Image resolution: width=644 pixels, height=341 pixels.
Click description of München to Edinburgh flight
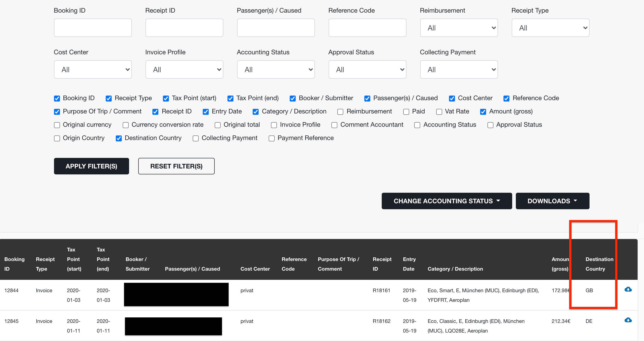click(x=483, y=295)
